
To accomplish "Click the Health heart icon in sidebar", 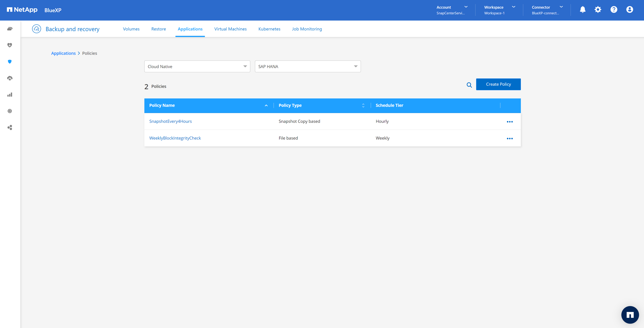I will tap(10, 45).
